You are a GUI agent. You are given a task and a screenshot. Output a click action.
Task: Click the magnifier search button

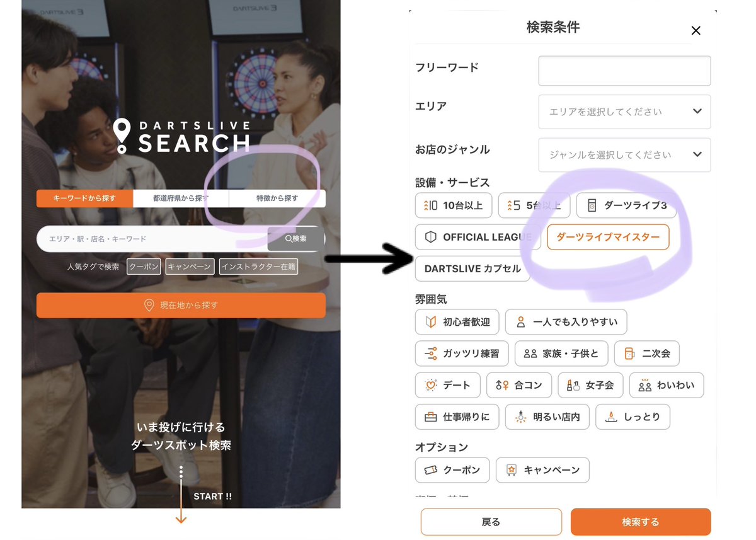pyautogui.click(x=296, y=239)
